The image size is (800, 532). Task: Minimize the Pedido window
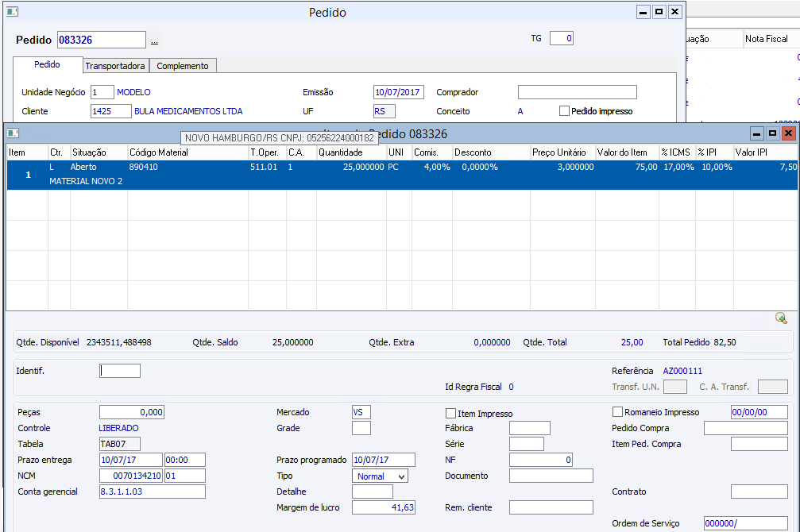point(643,12)
